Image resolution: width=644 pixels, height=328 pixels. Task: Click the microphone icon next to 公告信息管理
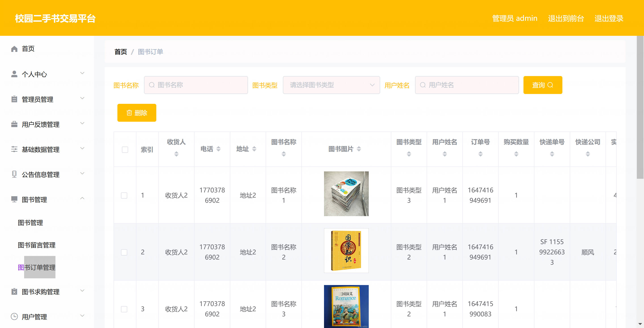(14, 174)
